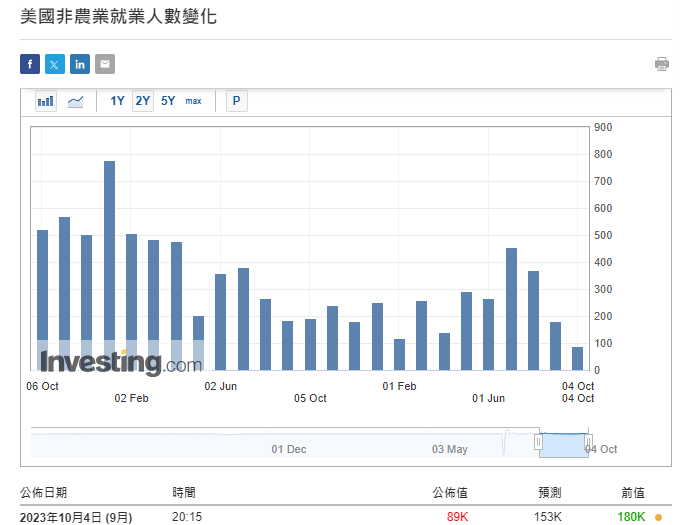Screen dimensions: 687x525
Task: Click the 公佈日期 column header
Action: coord(43,493)
